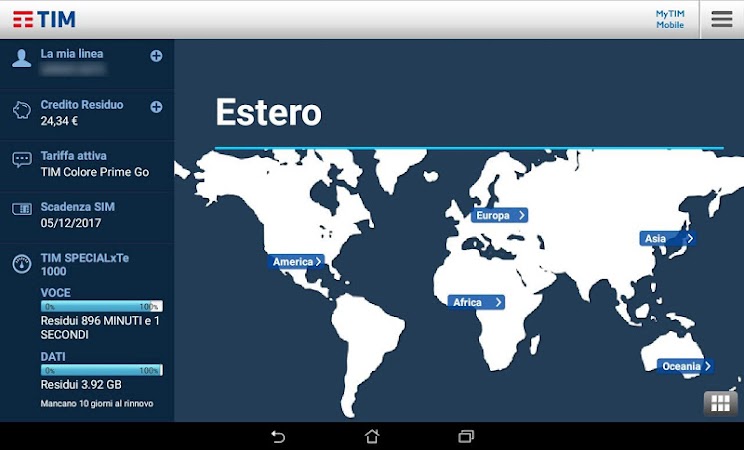Open the apps grid icon
The height and width of the screenshot is (450, 744).
click(x=720, y=403)
